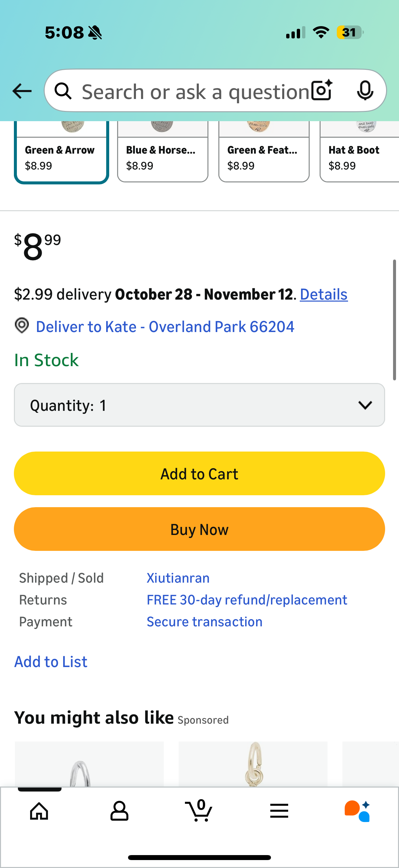
Task: Tap the delivery location pin icon
Action: point(22,326)
